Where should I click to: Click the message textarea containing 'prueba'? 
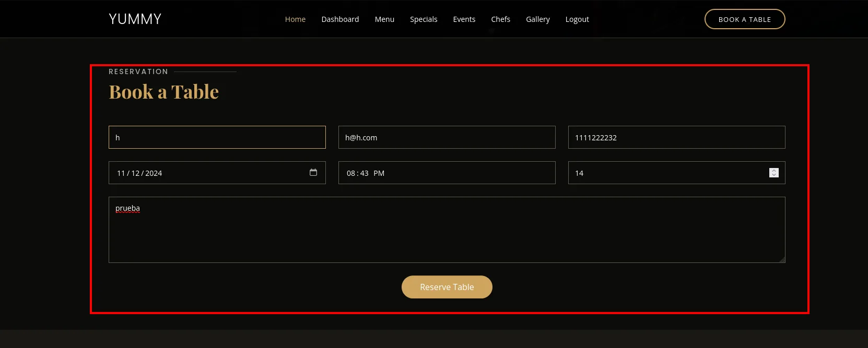447,230
